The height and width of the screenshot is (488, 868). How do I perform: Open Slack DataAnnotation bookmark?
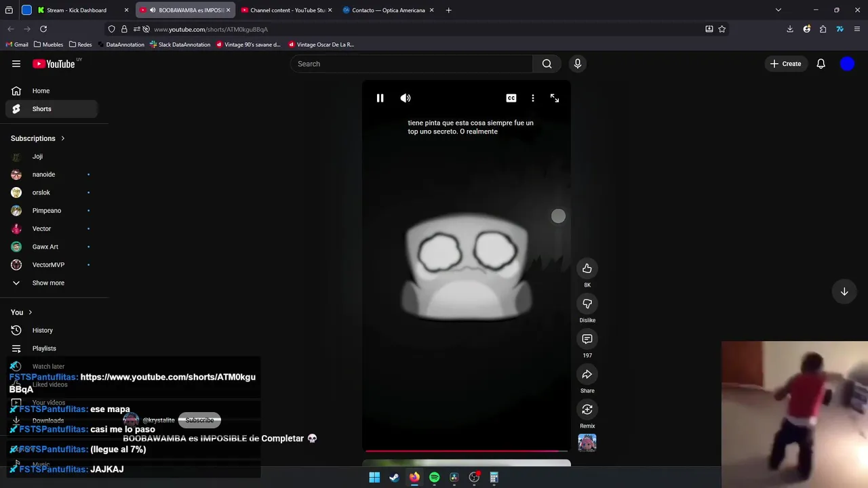pos(180,45)
